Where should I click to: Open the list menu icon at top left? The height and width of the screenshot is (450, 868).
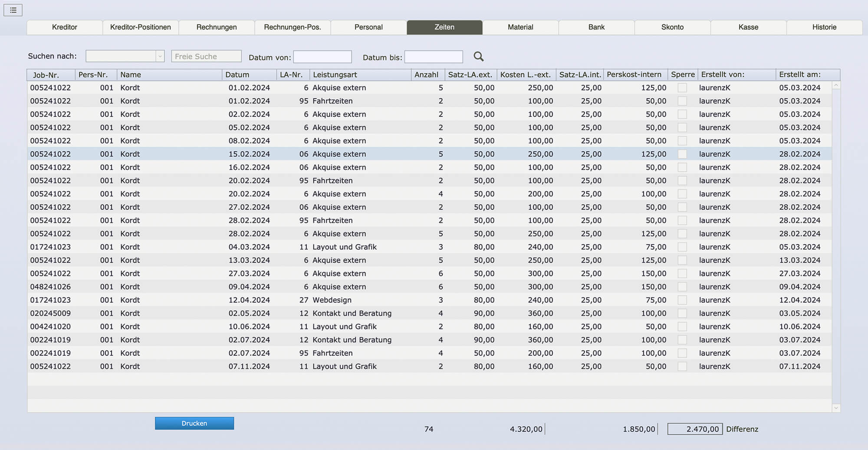(x=13, y=10)
